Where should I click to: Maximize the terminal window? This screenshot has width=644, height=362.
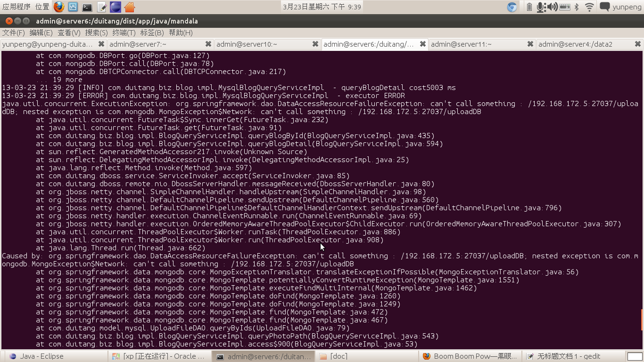26,21
